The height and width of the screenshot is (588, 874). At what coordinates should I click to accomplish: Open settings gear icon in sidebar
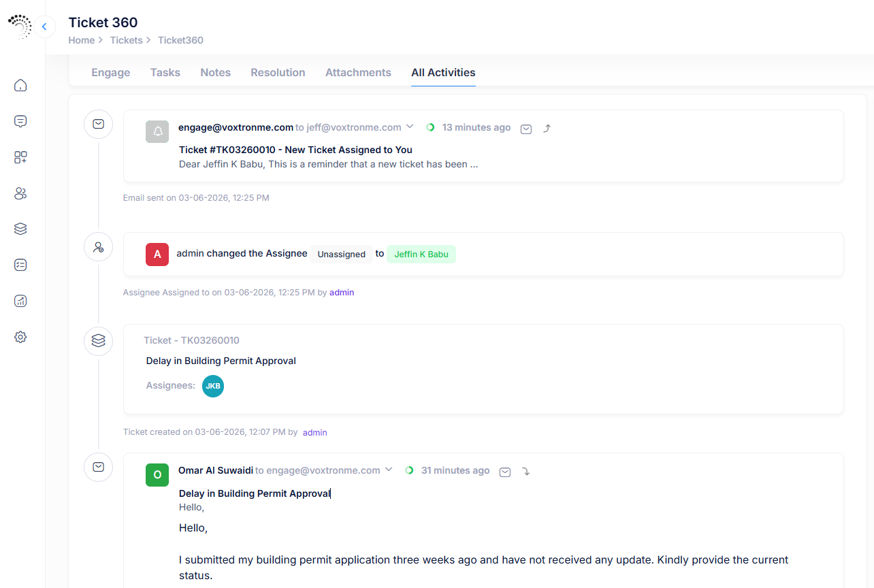[20, 337]
